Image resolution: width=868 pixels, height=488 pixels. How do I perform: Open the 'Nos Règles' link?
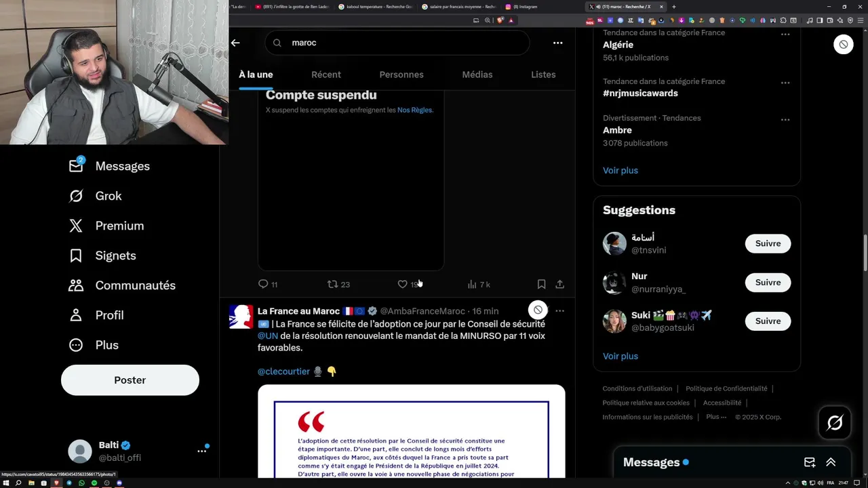click(415, 110)
